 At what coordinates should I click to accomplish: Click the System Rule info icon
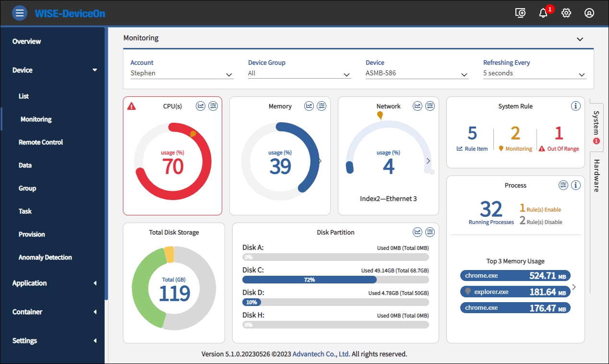576,106
